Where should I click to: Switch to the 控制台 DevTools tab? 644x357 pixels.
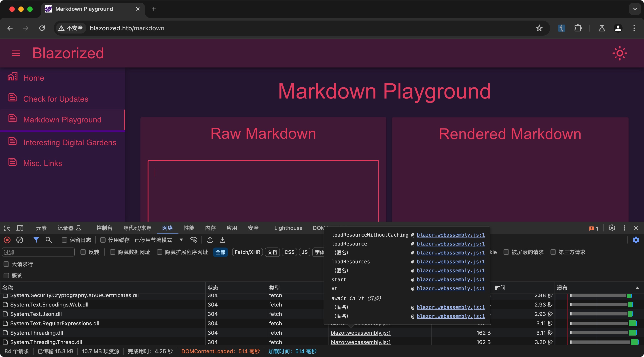click(104, 228)
